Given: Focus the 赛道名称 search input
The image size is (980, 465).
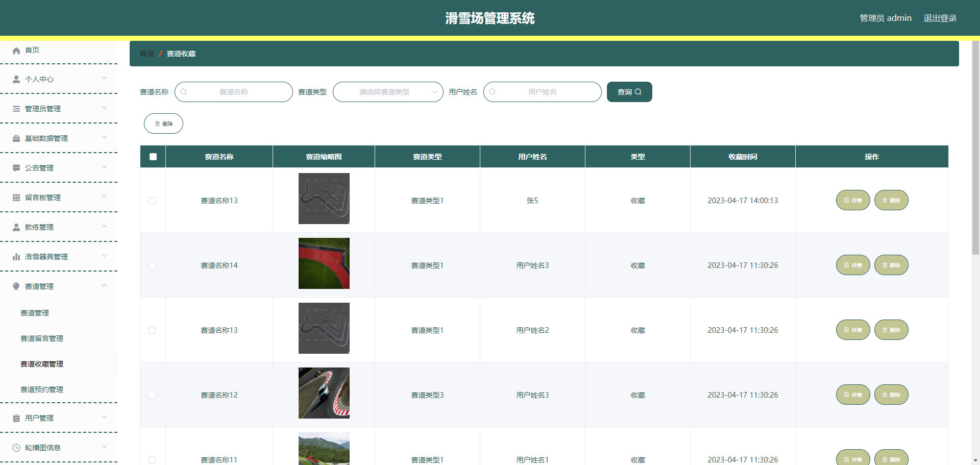Looking at the screenshot, I should point(234,92).
